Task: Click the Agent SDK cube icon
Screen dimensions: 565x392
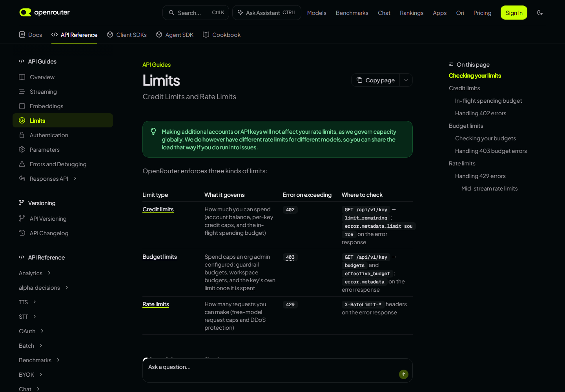Action: coord(159,34)
